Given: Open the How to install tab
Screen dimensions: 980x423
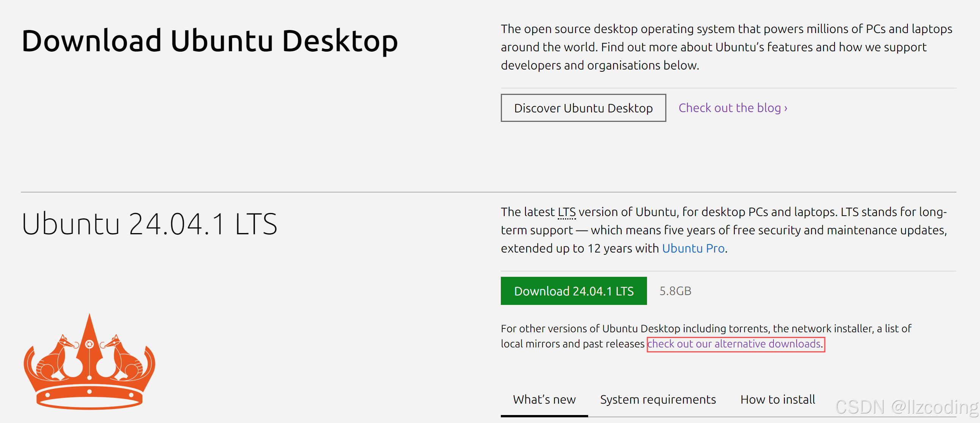Looking at the screenshot, I should [778, 400].
